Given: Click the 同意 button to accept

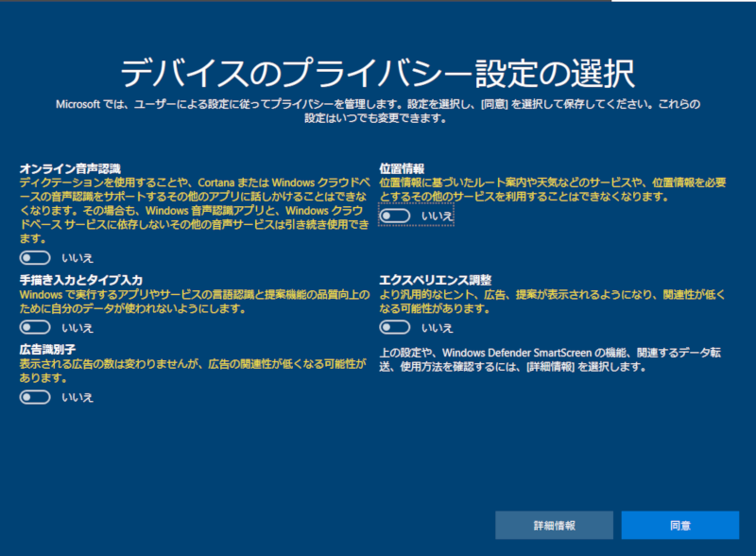Looking at the screenshot, I should 679,525.
